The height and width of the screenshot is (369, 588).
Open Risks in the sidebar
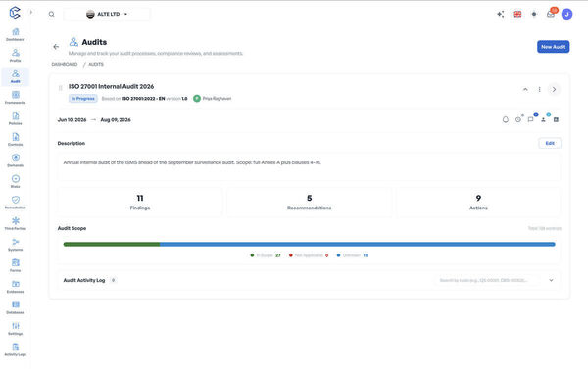[x=16, y=181]
